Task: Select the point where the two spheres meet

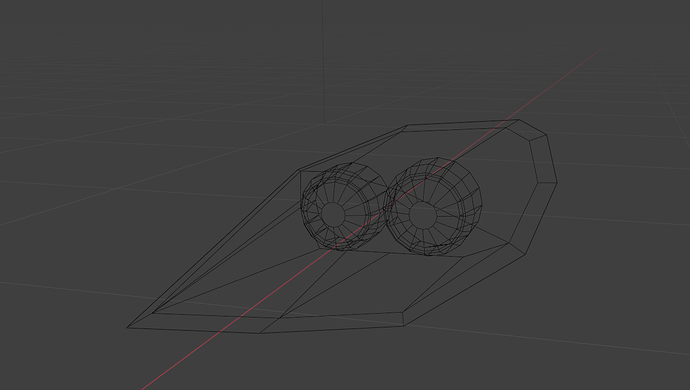Action: click(x=387, y=203)
